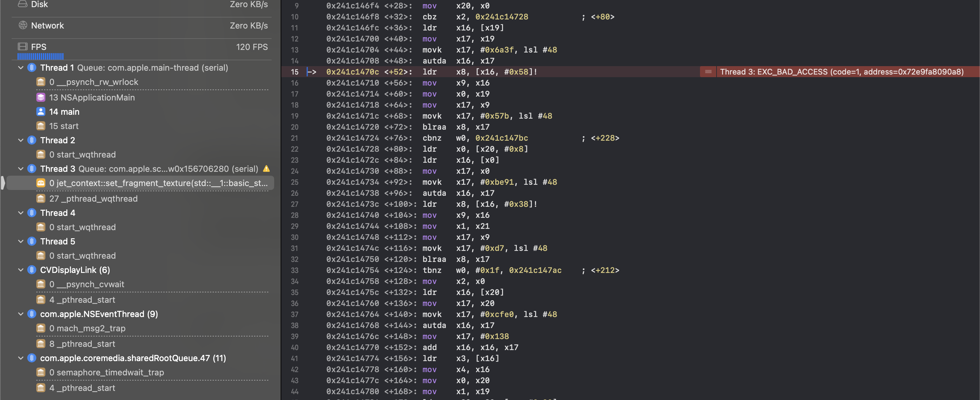Click the frame icon next to 15 start
The width and height of the screenshot is (980, 400).
(x=41, y=126)
